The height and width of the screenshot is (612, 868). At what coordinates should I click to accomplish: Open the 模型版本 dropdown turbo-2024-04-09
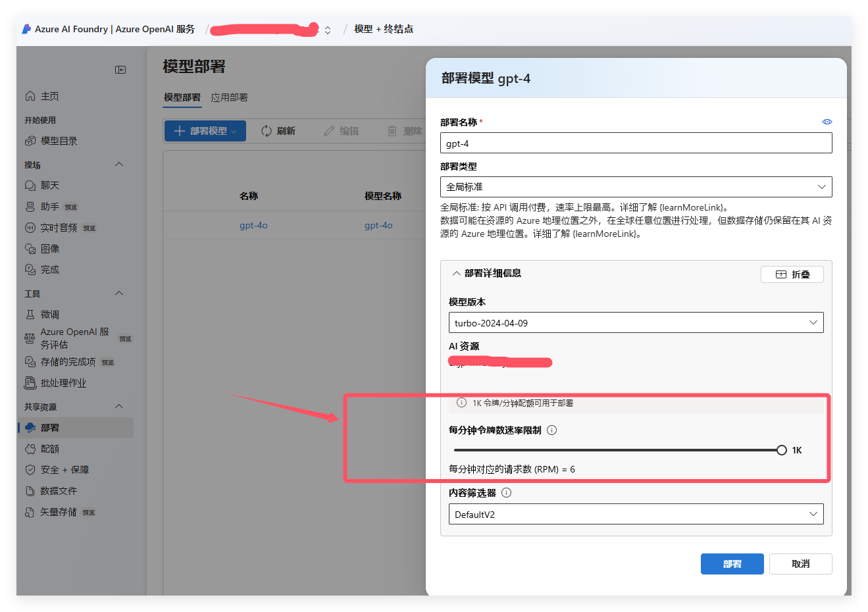[x=636, y=322]
